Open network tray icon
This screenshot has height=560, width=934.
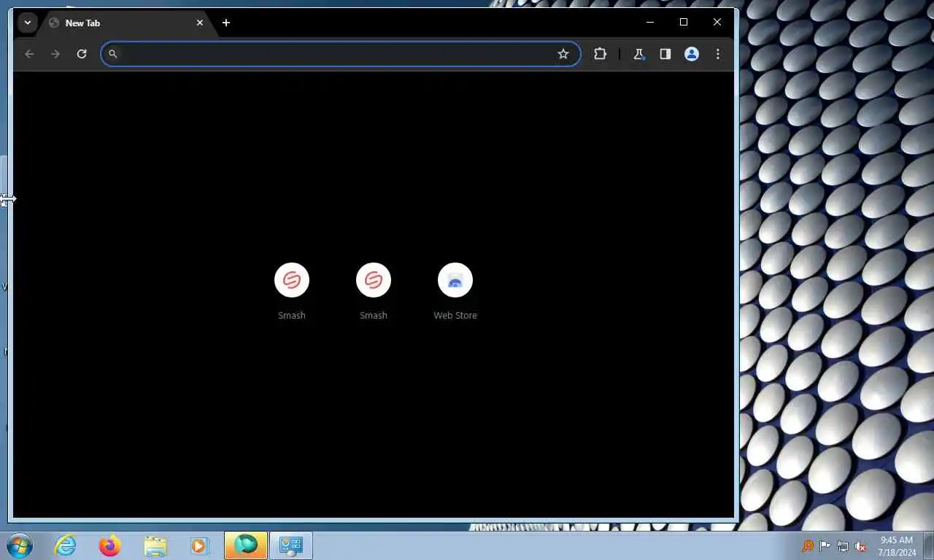point(843,546)
